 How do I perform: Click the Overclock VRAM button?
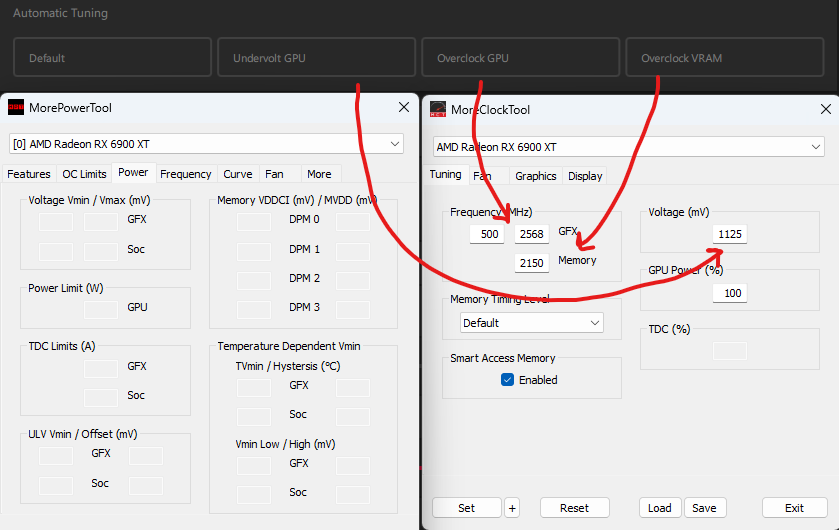coord(724,57)
